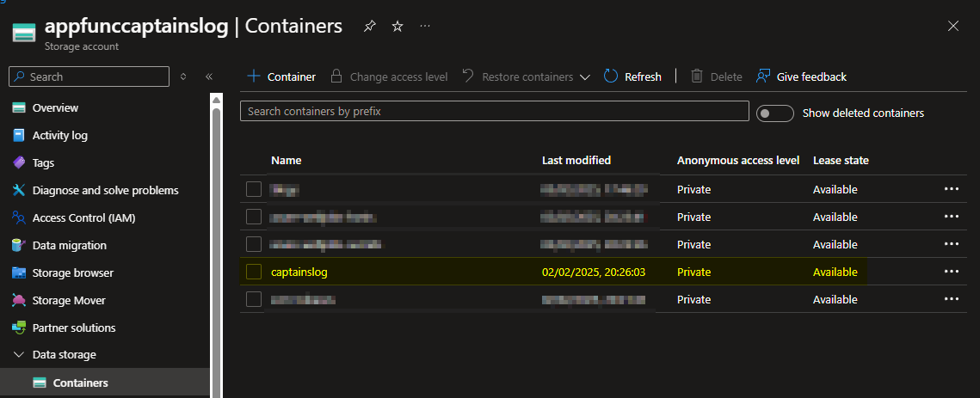The height and width of the screenshot is (398, 980).
Task: Click the lock icon in toolbar
Action: coord(336,77)
